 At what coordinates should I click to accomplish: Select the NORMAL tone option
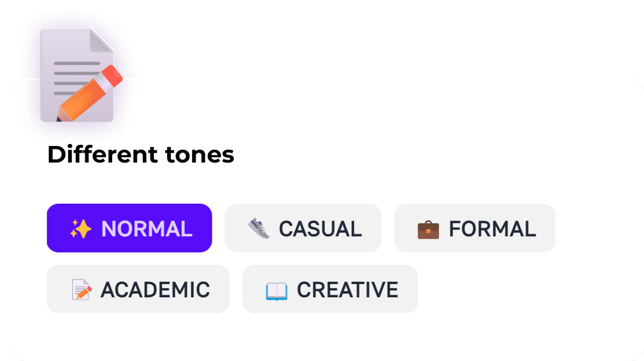[129, 228]
